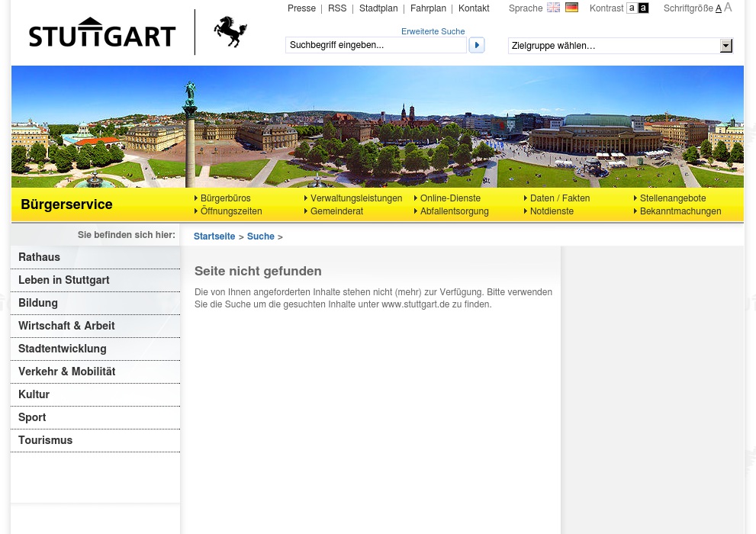Viewport: 756px width, 534px height.
Task: Click the search submit arrow icon
Action: tap(476, 45)
